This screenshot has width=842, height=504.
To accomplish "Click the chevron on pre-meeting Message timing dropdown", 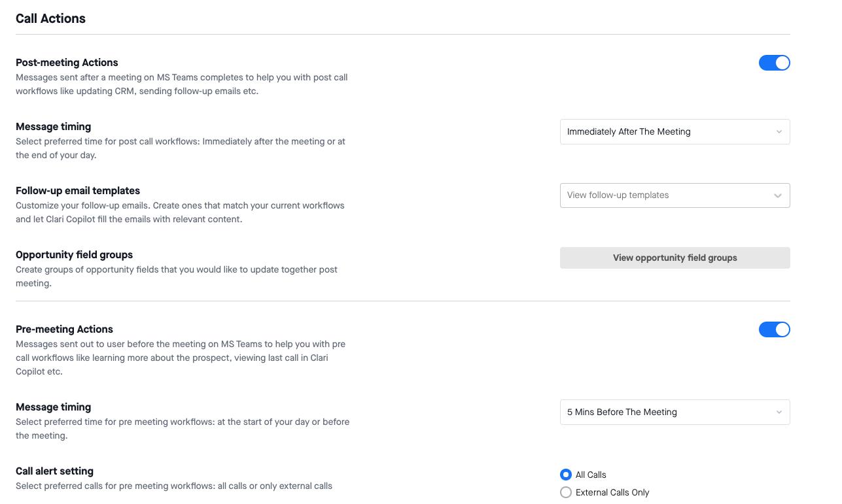I will pyautogui.click(x=778, y=412).
